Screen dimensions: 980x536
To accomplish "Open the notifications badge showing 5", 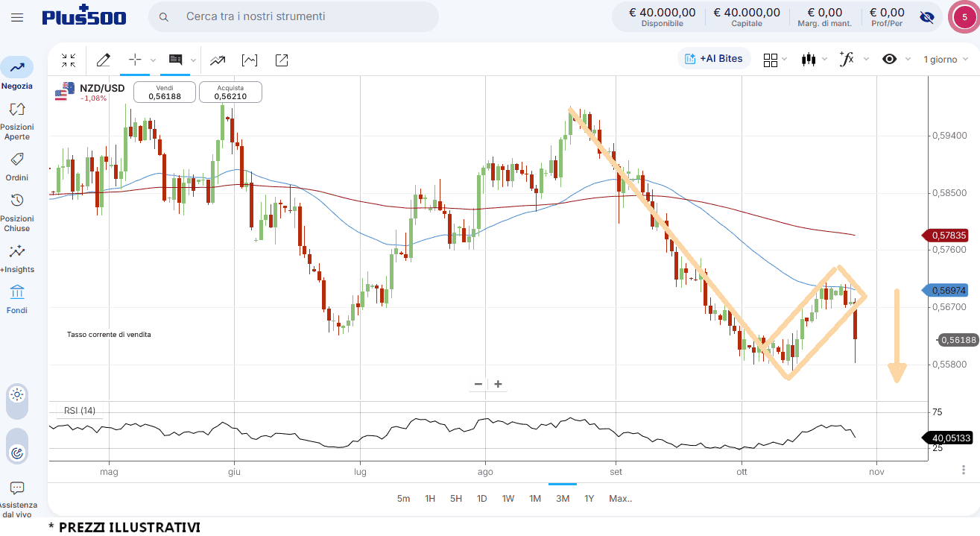I will [x=964, y=17].
